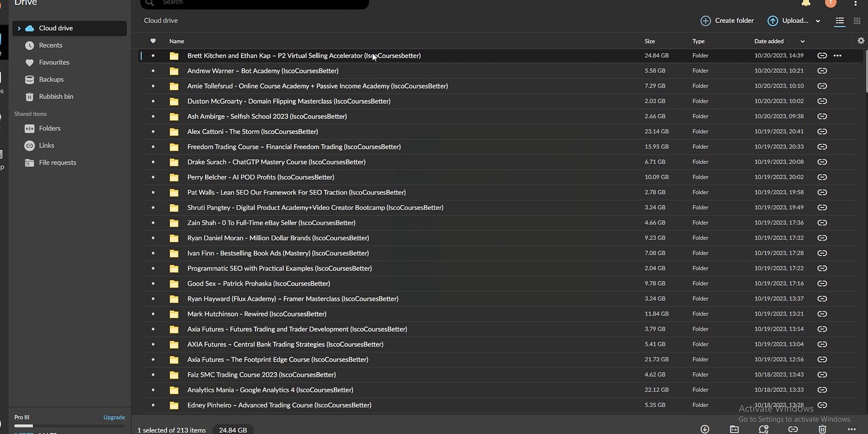This screenshot has width=868, height=434.
Task: Click the folder icon for Zain Shah
Action: point(174,223)
